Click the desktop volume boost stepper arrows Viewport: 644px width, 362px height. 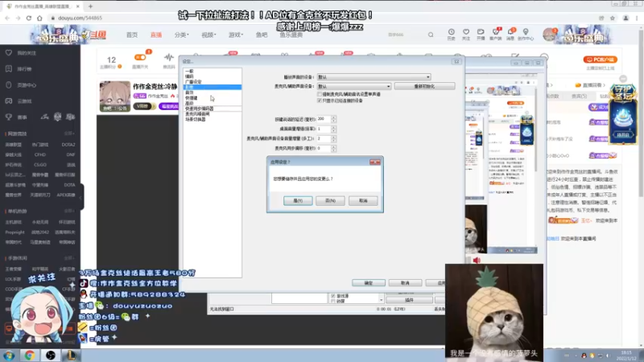333,129
